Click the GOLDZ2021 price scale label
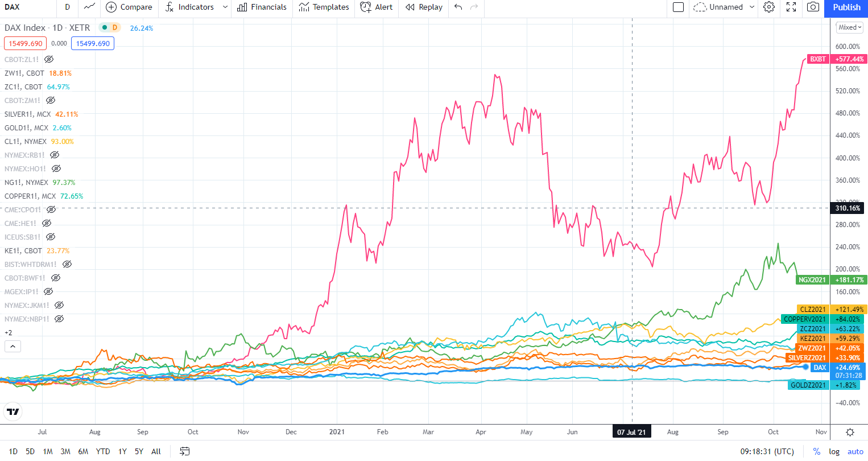 pyautogui.click(x=808, y=385)
